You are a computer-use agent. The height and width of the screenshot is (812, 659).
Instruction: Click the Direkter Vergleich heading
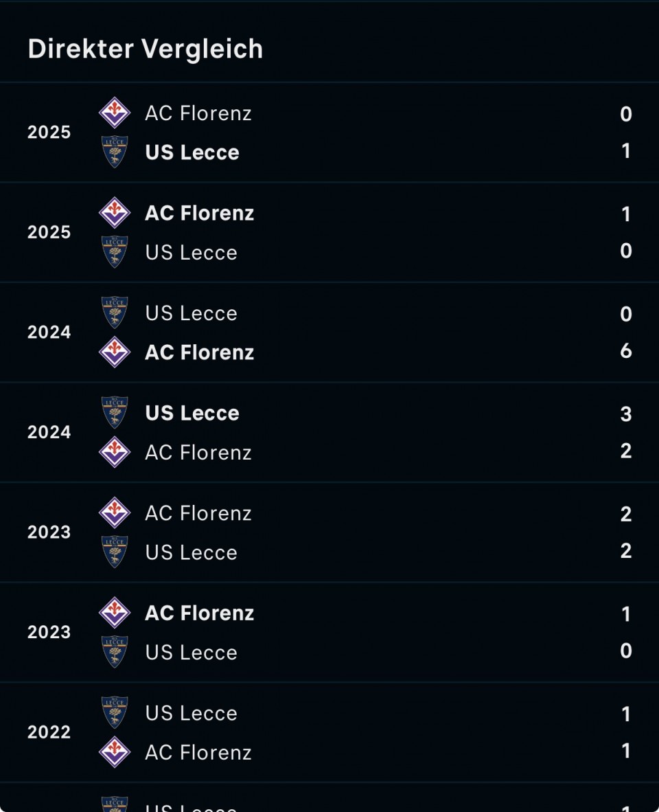click(146, 49)
